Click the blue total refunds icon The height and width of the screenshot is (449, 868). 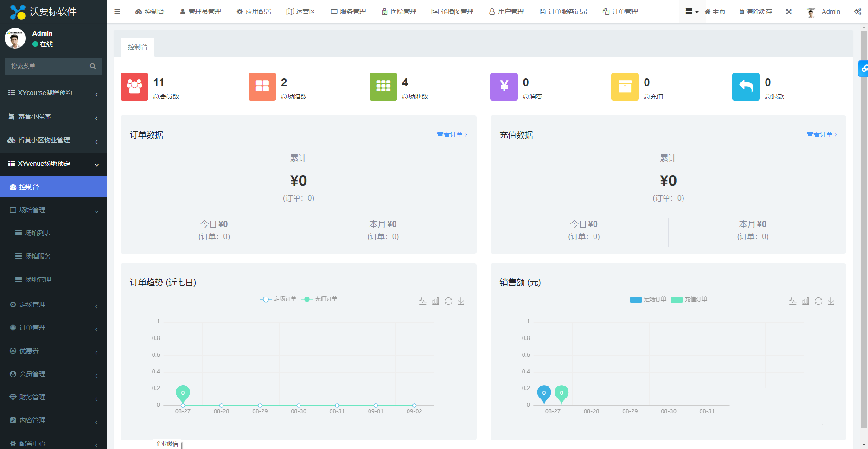tap(746, 87)
